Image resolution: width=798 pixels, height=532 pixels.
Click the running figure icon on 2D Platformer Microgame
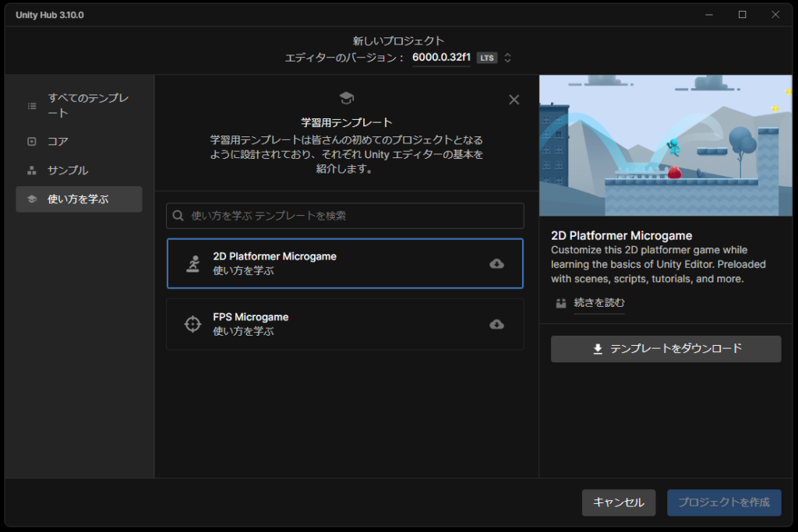[192, 264]
